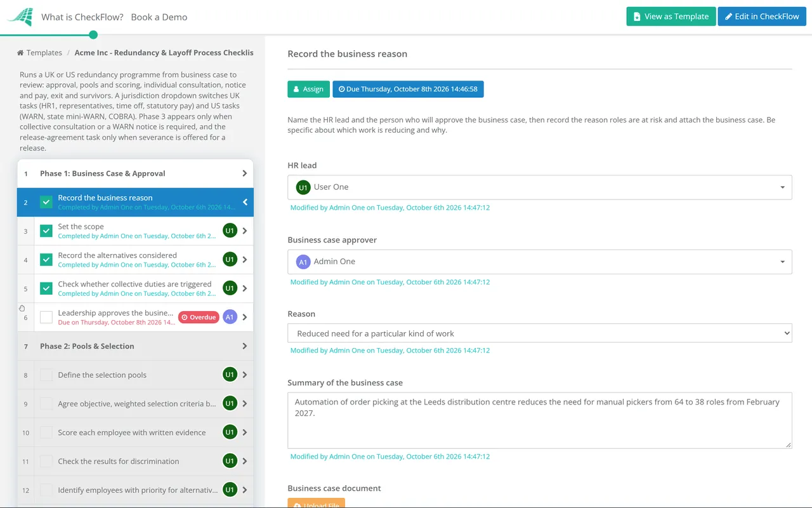
Task: Go to Templates breadcrumb
Action: tap(44, 53)
